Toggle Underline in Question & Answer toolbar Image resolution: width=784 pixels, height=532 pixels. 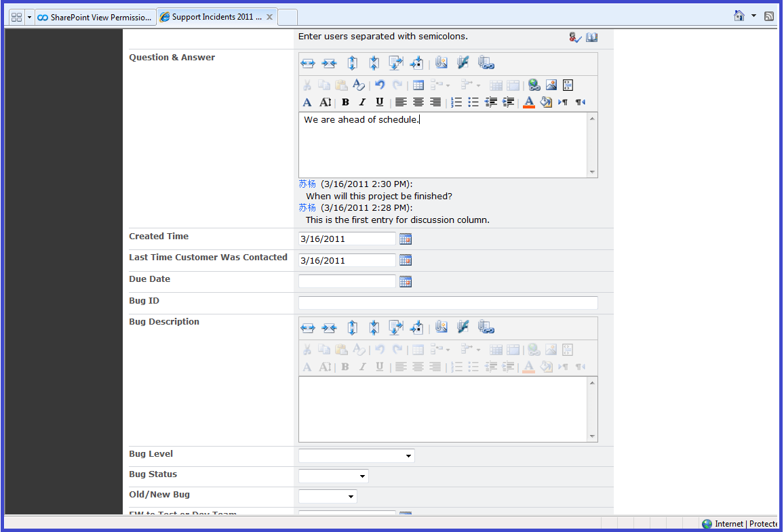(x=380, y=102)
